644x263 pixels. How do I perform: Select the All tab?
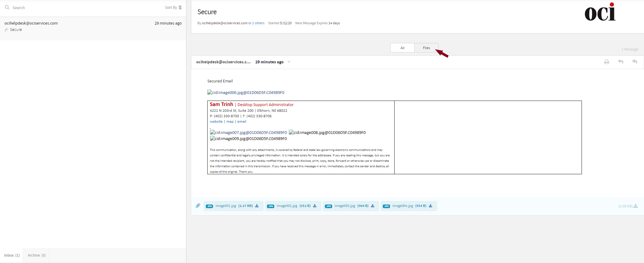pos(402,48)
